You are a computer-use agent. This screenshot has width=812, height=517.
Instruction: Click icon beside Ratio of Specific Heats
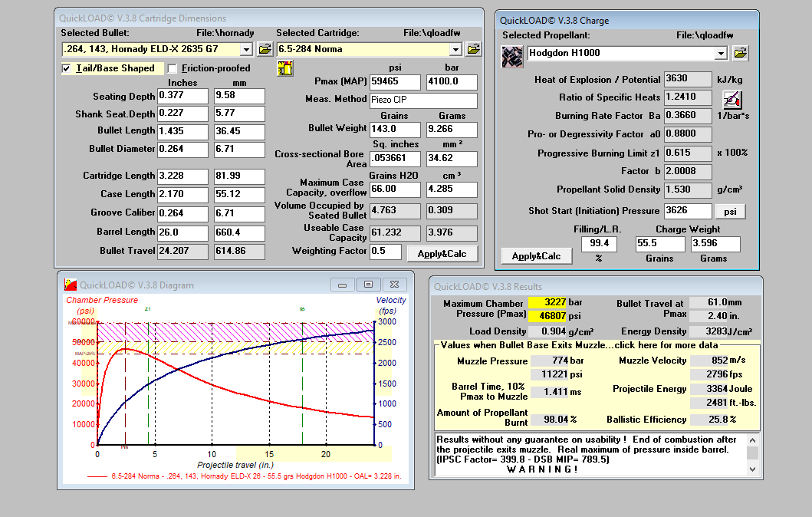(x=732, y=98)
